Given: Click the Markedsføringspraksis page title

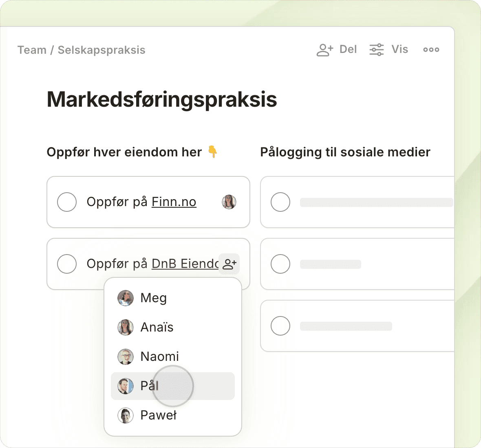Looking at the screenshot, I should pyautogui.click(x=162, y=99).
